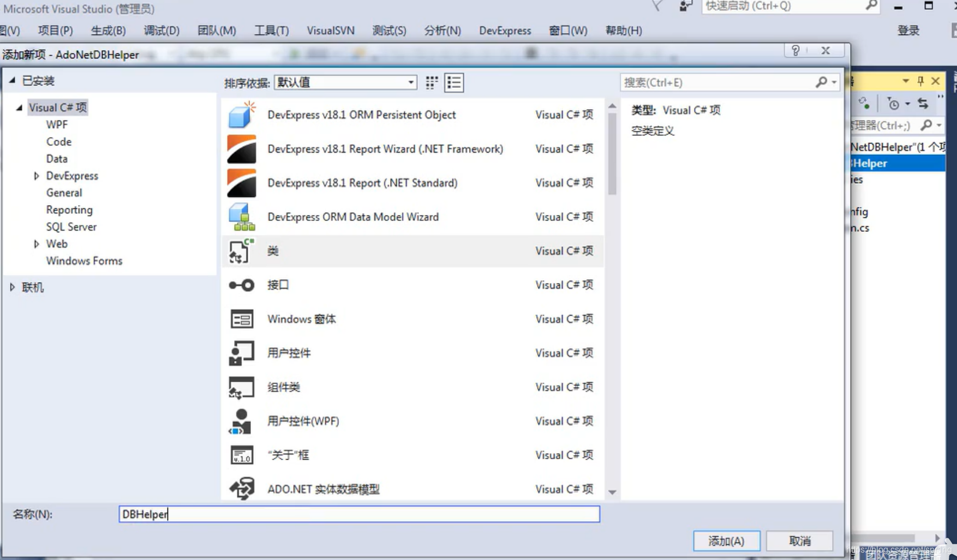Select DevExpress ORM Persistent Object template icon
This screenshot has width=957, height=560.
pos(242,115)
